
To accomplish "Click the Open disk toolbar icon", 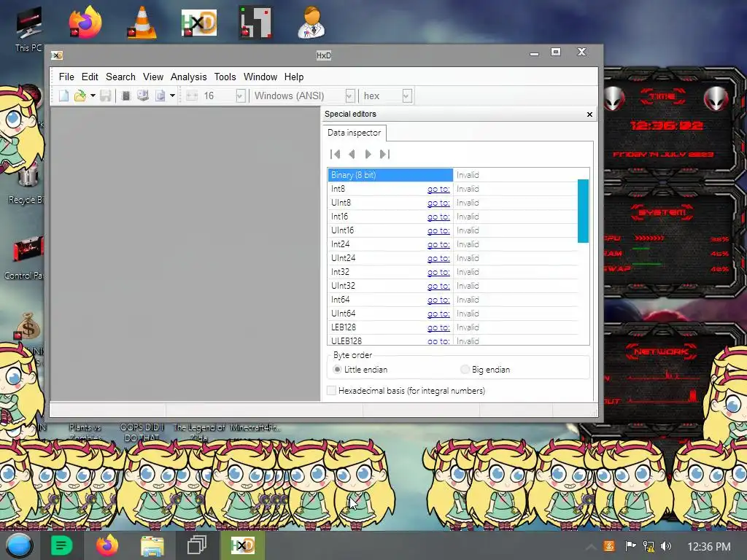I will click(x=142, y=96).
